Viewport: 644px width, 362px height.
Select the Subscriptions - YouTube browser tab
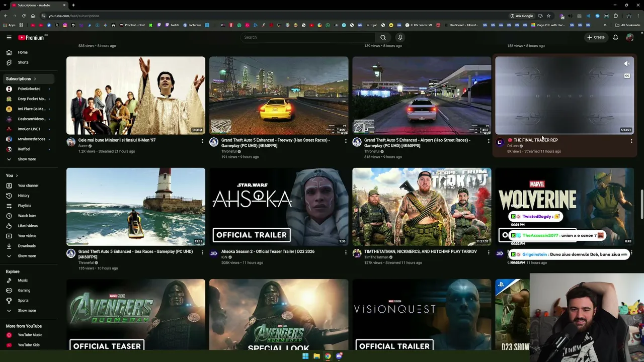(x=39, y=5)
